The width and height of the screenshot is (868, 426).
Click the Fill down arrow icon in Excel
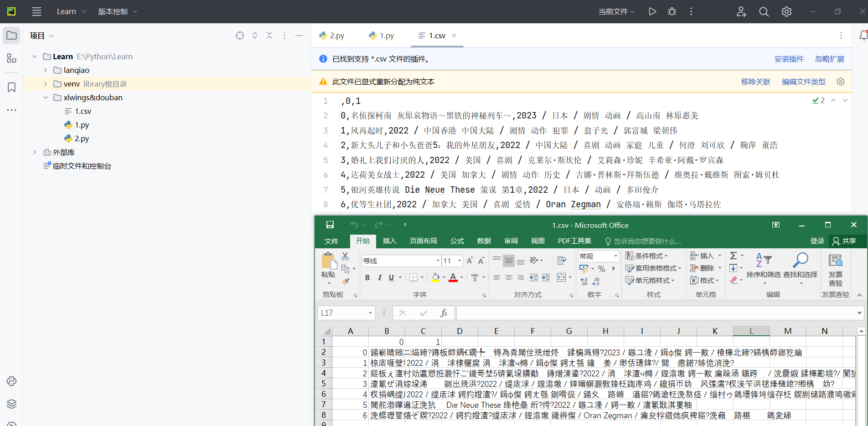(x=734, y=268)
